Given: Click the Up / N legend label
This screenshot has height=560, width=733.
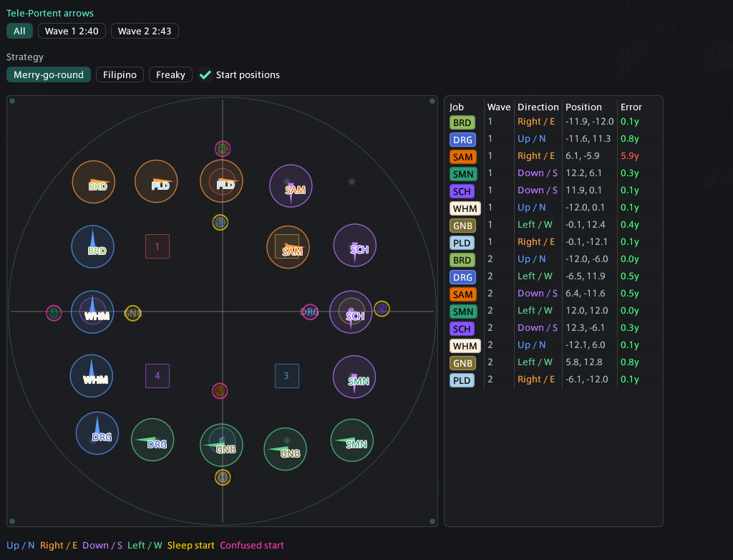Looking at the screenshot, I should click(x=21, y=546).
